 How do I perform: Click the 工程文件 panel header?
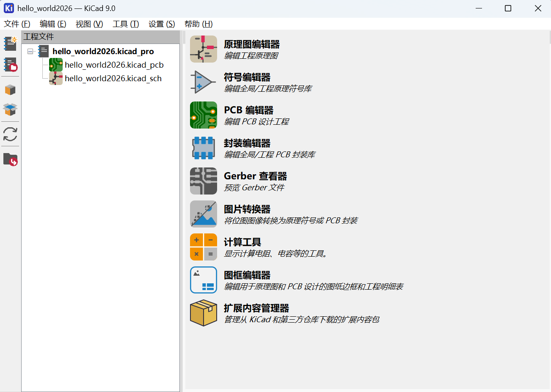pyautogui.click(x=101, y=37)
